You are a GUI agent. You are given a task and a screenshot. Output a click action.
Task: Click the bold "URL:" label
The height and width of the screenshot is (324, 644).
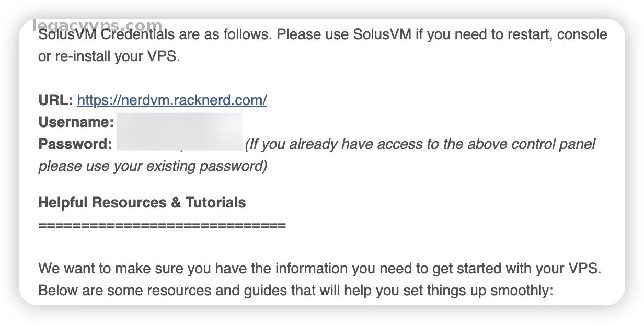tap(56, 100)
